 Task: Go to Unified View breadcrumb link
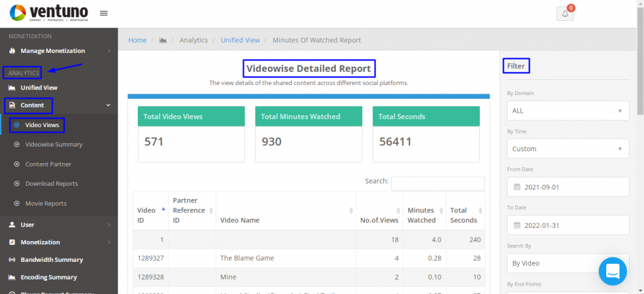240,40
